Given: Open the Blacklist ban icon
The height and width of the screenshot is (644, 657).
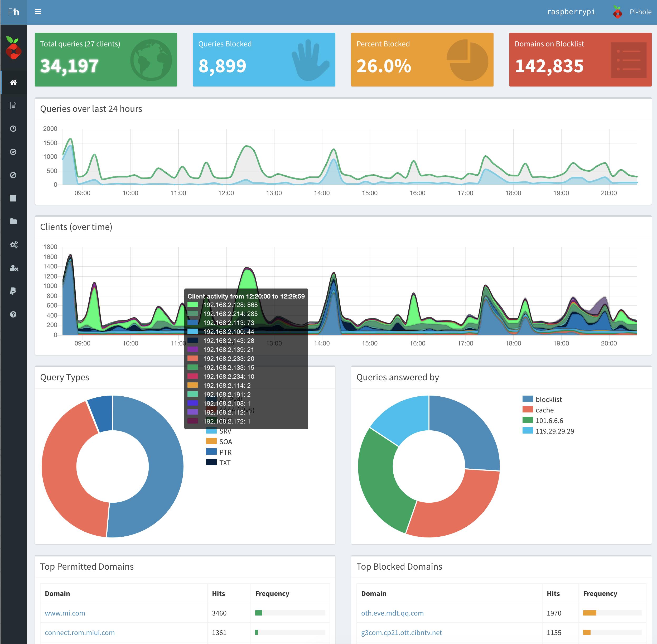Looking at the screenshot, I should (x=13, y=175).
